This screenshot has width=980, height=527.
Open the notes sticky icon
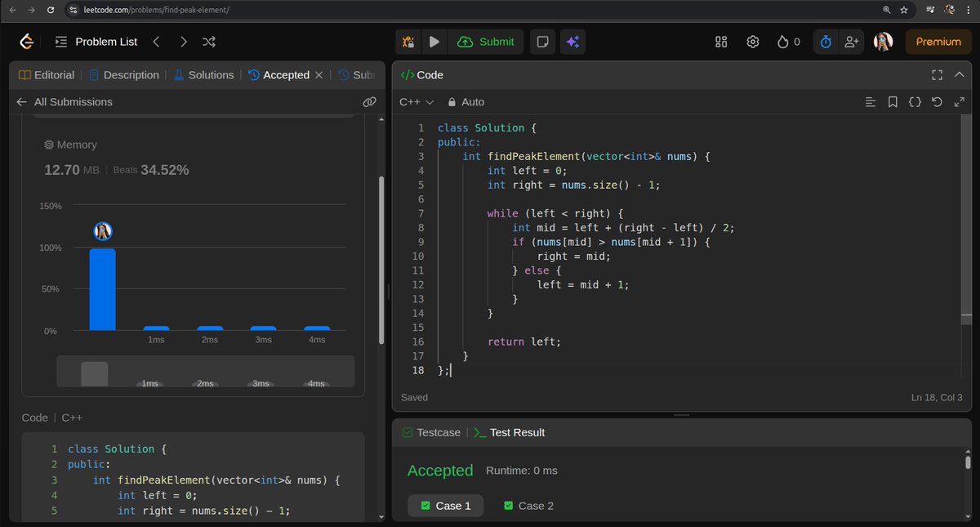pyautogui.click(x=541, y=42)
